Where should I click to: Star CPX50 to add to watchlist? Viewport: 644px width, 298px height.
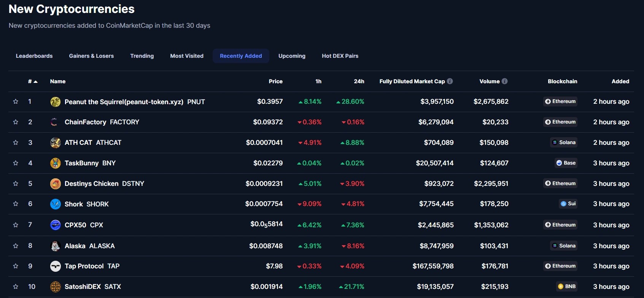point(16,225)
